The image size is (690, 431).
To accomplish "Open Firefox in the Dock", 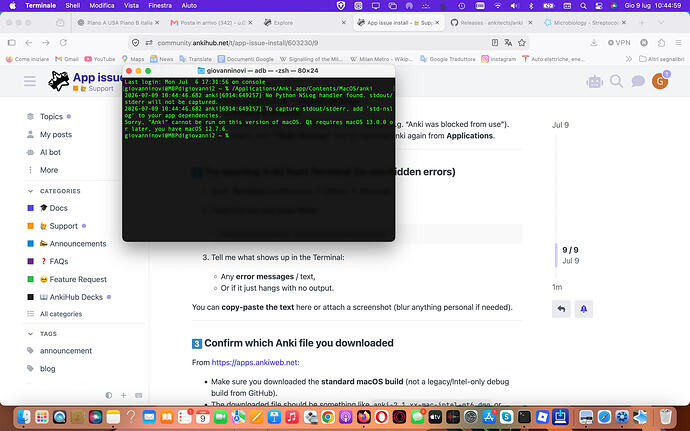I will point(363,416).
